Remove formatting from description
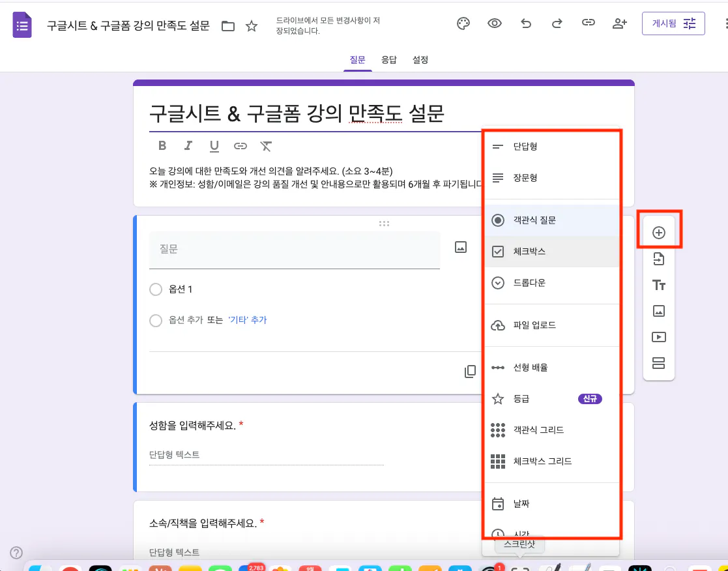This screenshot has height=571, width=728. [266, 146]
